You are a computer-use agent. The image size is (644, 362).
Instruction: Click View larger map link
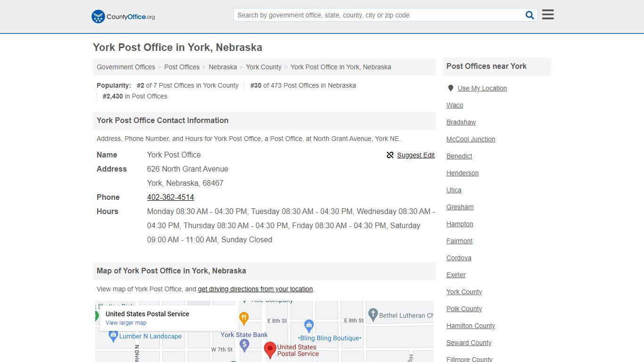click(126, 323)
